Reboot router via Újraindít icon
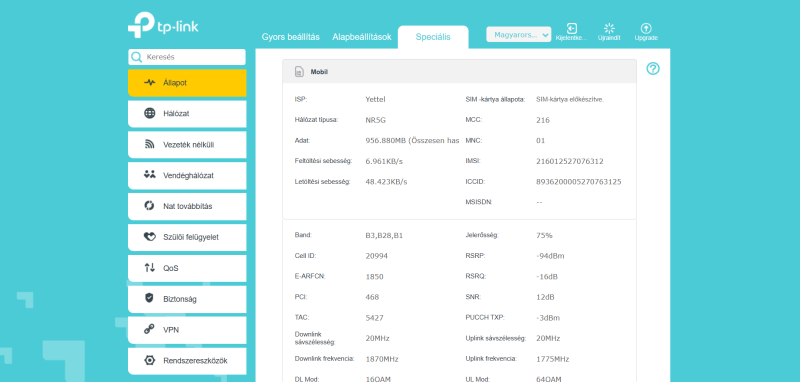 point(609,29)
